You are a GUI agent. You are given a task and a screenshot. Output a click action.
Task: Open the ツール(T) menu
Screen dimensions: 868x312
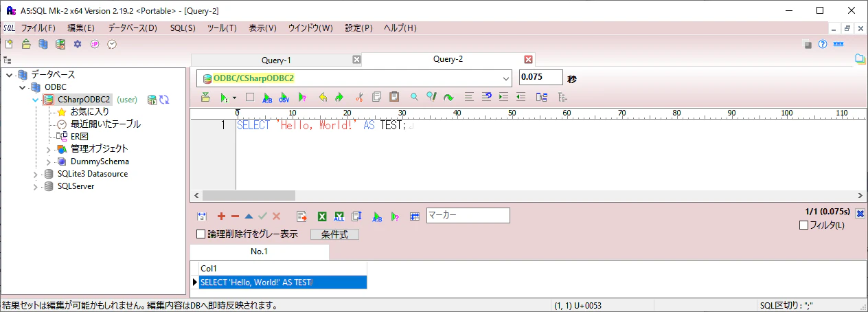click(x=222, y=28)
